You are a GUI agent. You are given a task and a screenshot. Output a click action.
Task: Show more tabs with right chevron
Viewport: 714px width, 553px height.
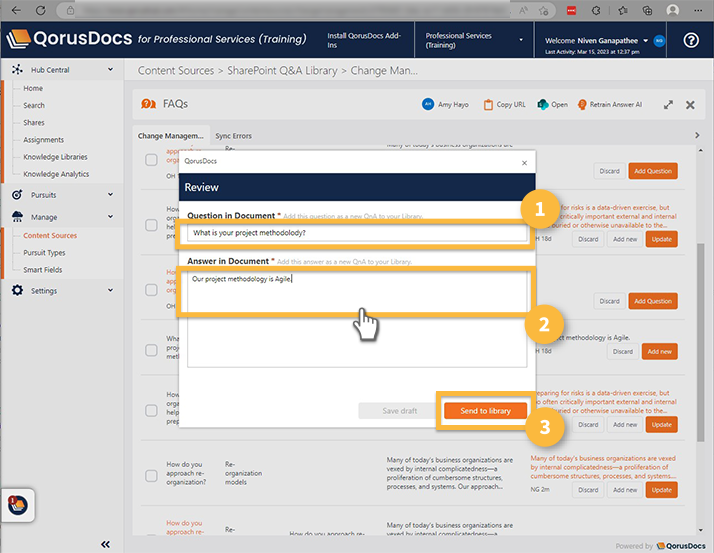697,135
